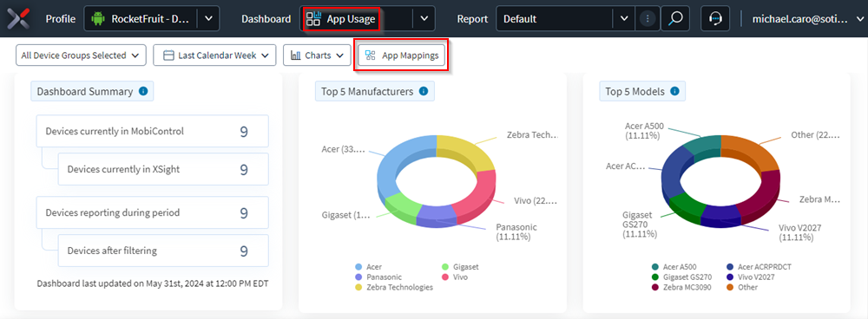Open the report three-dot options menu
The image size is (868, 319).
pyautogui.click(x=647, y=19)
